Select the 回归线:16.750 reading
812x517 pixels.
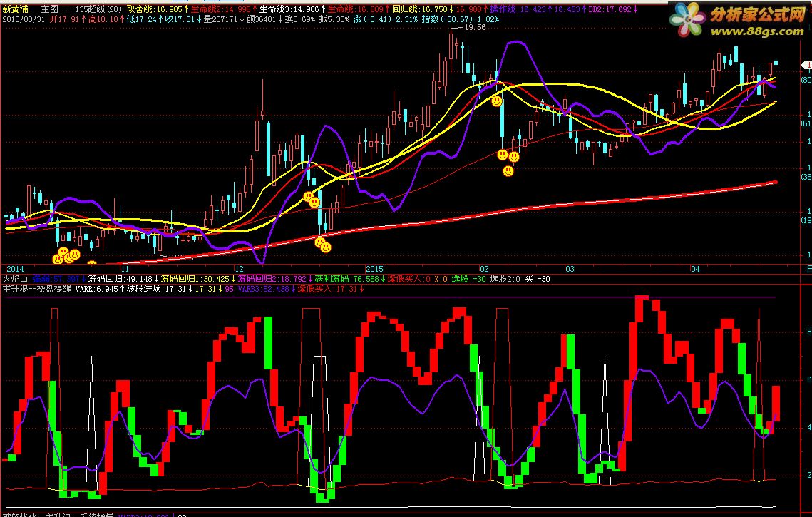[419, 9]
